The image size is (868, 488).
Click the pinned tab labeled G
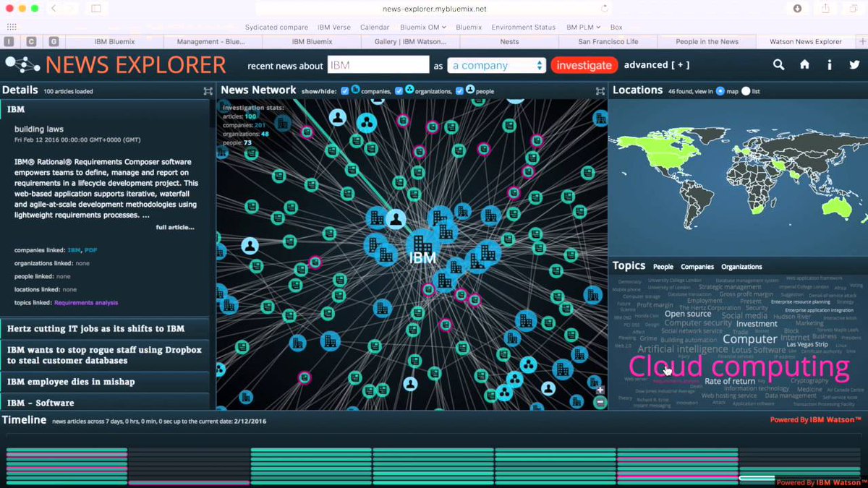click(54, 42)
